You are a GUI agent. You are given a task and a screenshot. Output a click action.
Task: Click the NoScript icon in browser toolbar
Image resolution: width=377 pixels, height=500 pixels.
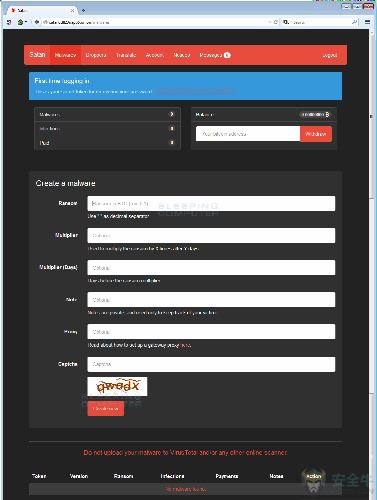coord(9,22)
